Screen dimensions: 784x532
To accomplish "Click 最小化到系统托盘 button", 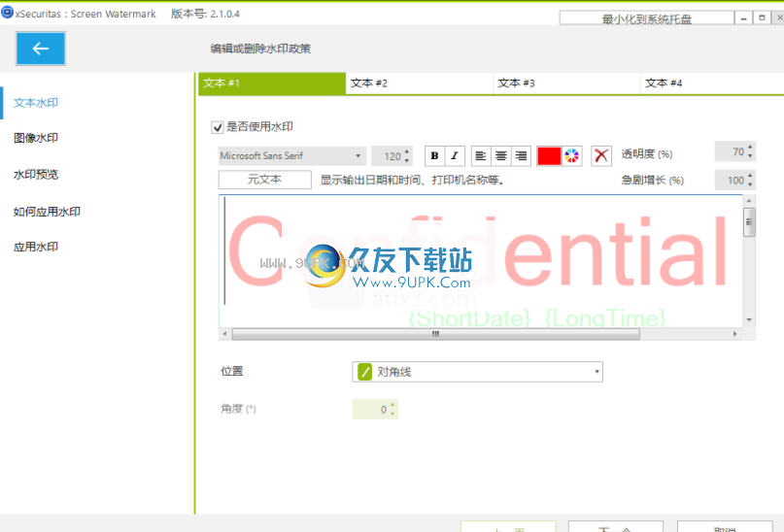I will point(646,19).
